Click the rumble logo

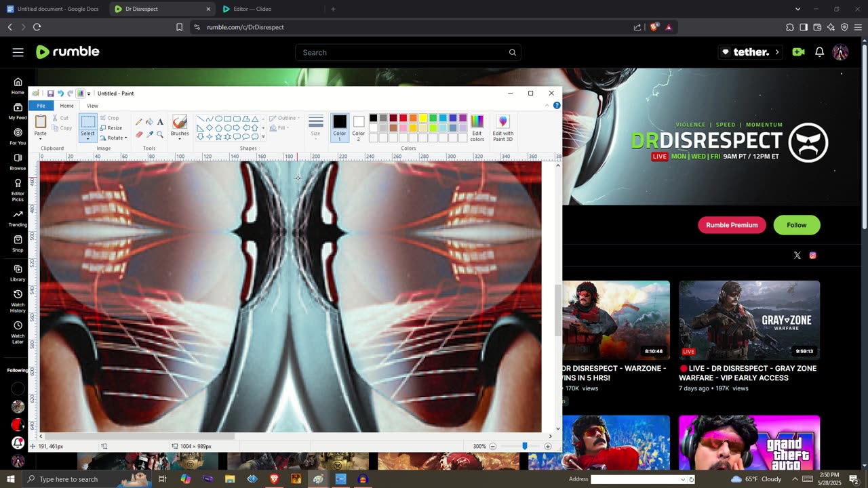point(67,52)
